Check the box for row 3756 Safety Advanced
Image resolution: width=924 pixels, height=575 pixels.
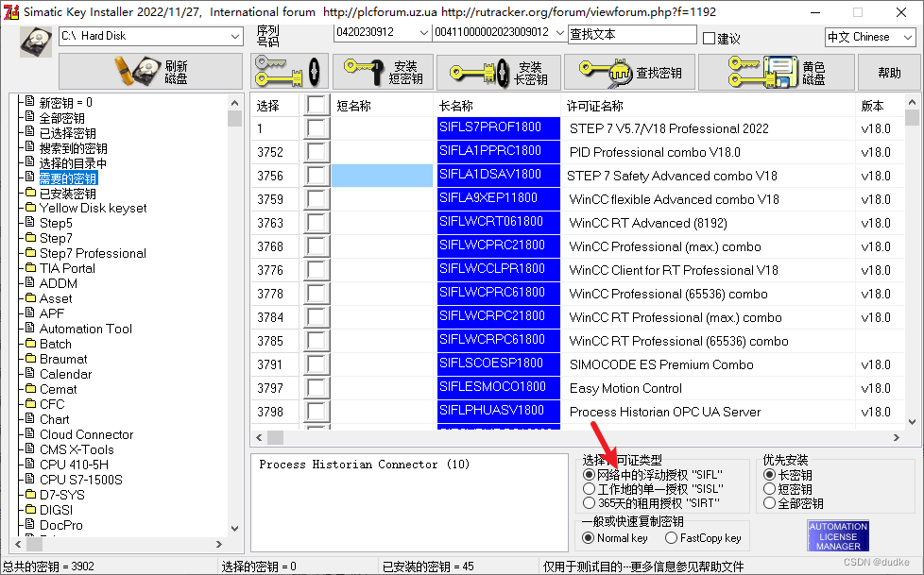click(317, 176)
